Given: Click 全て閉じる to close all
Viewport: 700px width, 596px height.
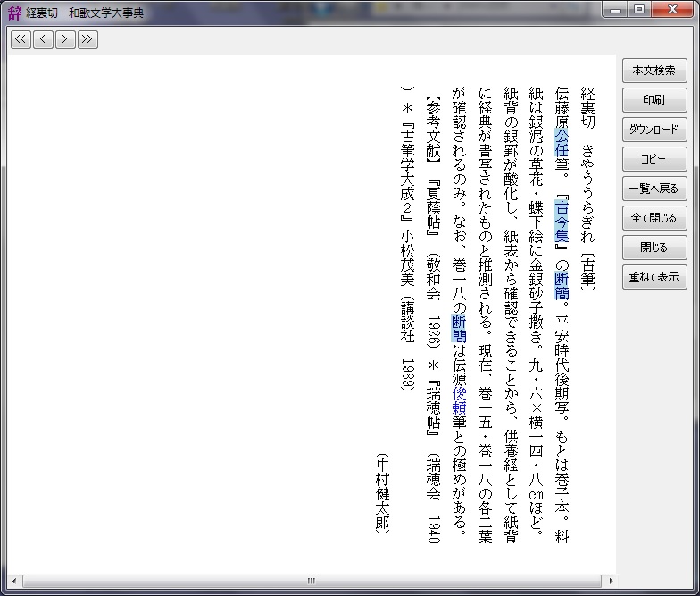Looking at the screenshot, I should pyautogui.click(x=654, y=218).
